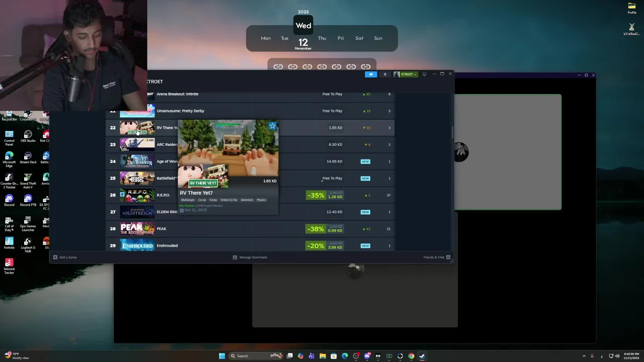This screenshot has width=644, height=362.
Task: Open Logitech G HUB desktop shortcut
Action: 28,245
